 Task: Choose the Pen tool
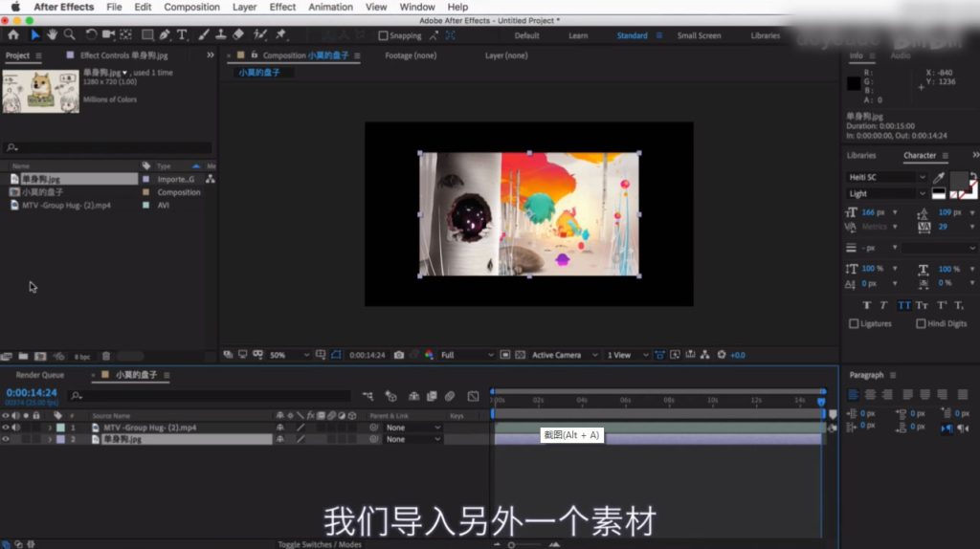165,35
